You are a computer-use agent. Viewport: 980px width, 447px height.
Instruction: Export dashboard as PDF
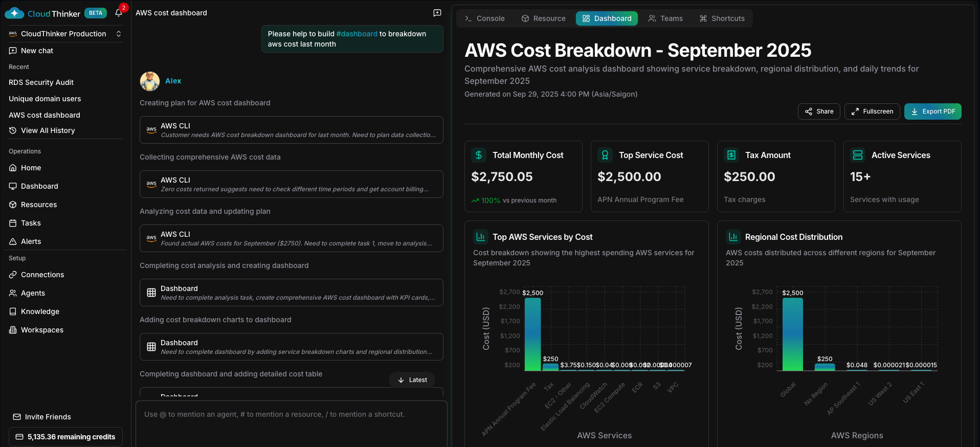tap(933, 111)
